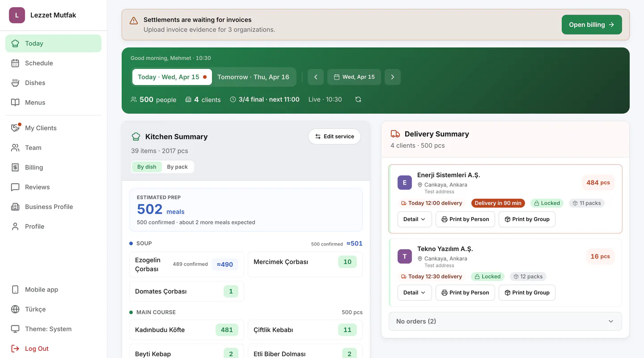Open the Mobile app link
This screenshot has width=644, height=358.
54,290
